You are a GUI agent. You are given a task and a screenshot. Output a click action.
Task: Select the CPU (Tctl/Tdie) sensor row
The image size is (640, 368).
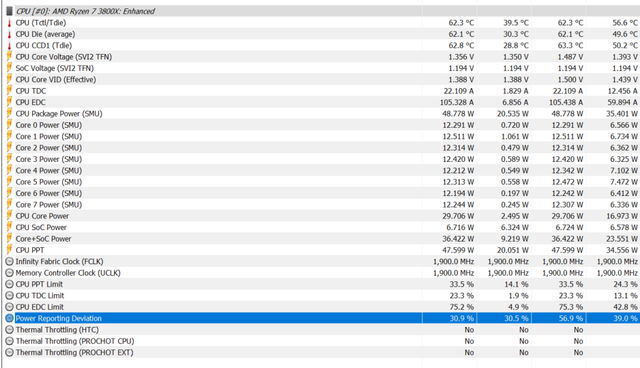click(322, 23)
